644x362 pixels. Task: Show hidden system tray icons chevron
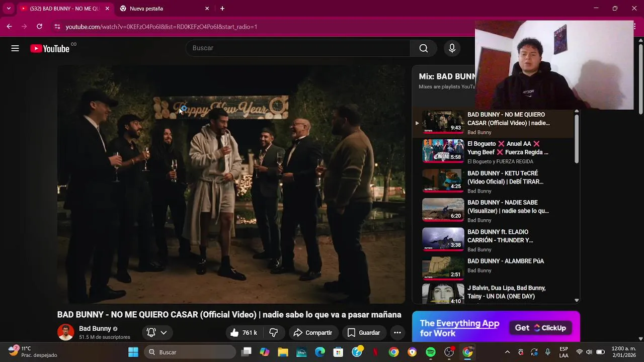click(507, 352)
